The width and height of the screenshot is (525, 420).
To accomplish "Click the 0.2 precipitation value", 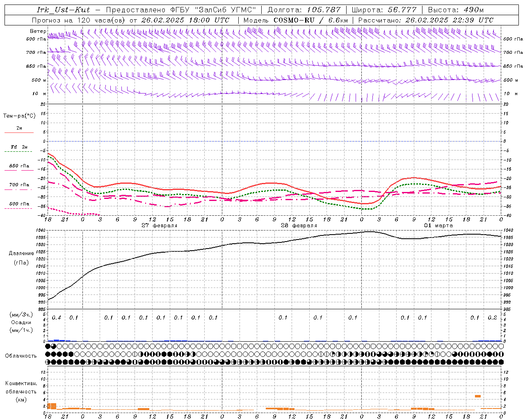I will (x=492, y=318).
